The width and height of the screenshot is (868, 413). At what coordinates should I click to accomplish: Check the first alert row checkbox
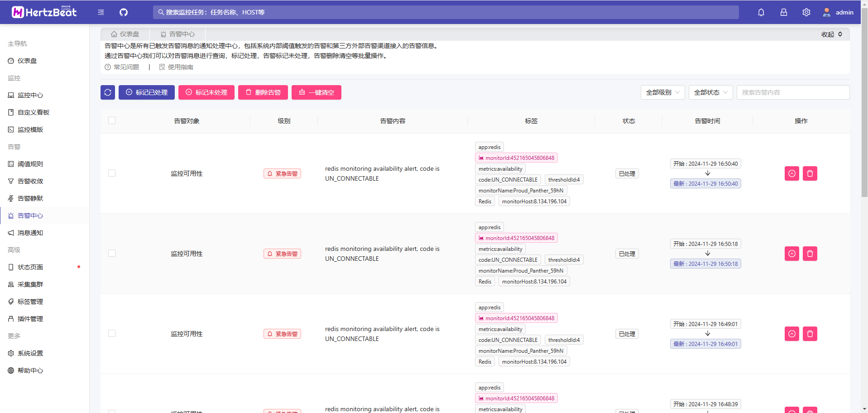pos(112,173)
